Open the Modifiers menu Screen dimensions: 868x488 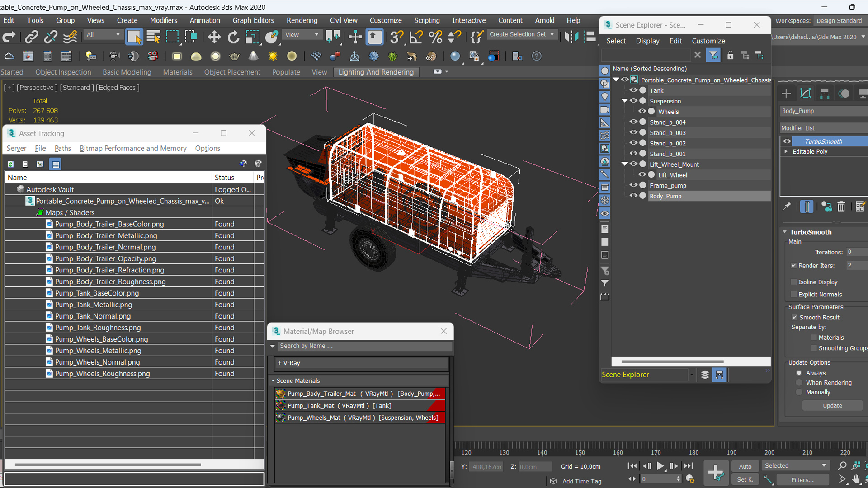pyautogui.click(x=163, y=20)
